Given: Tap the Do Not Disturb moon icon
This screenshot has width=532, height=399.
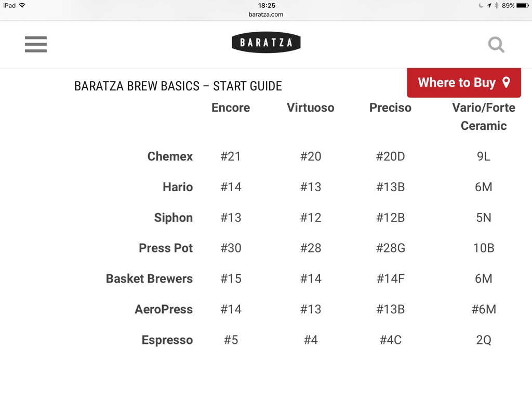Looking at the screenshot, I should [481, 5].
